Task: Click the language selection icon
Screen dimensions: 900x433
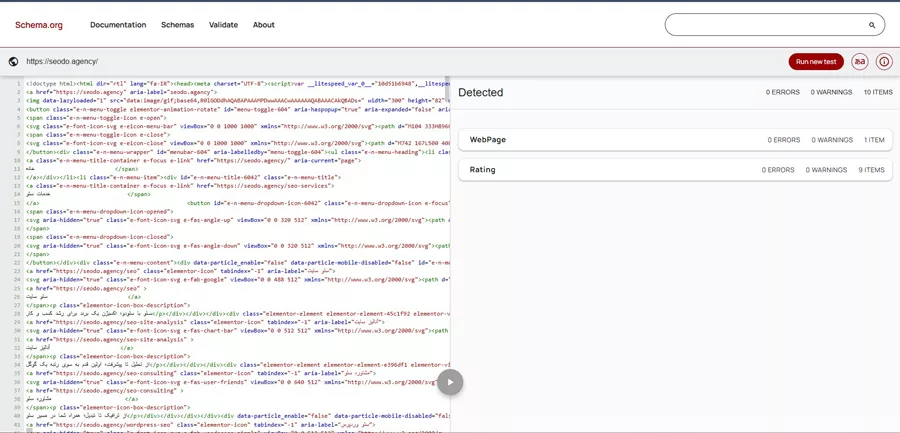Action: [859, 61]
